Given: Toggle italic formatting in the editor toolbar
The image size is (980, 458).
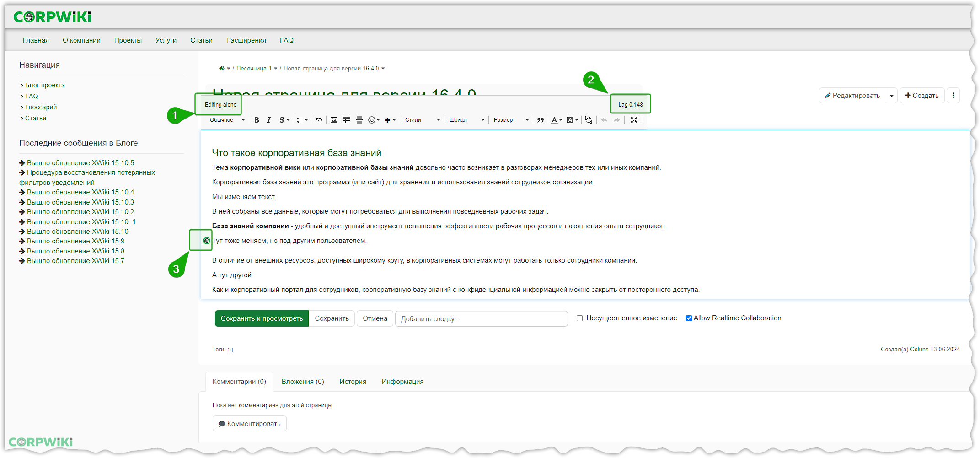Looking at the screenshot, I should (x=269, y=120).
